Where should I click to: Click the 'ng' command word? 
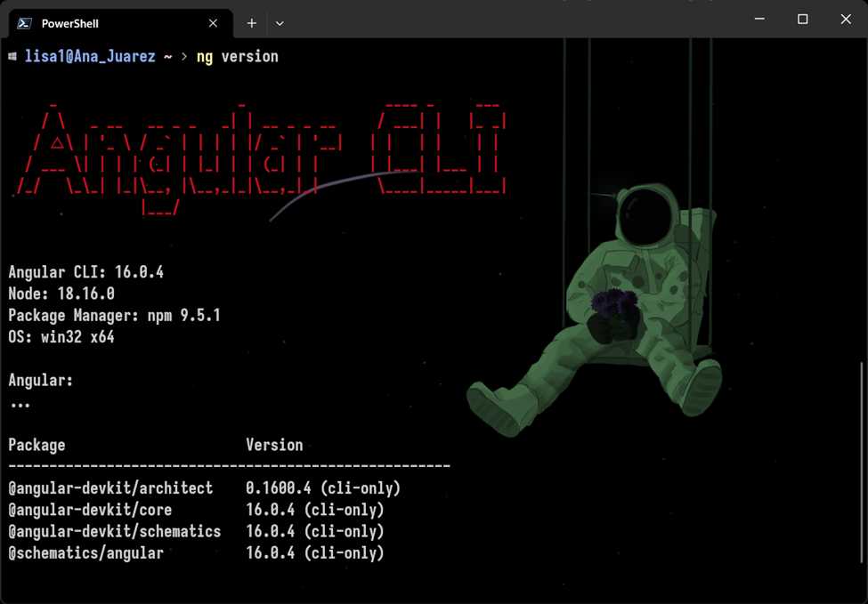coord(205,57)
